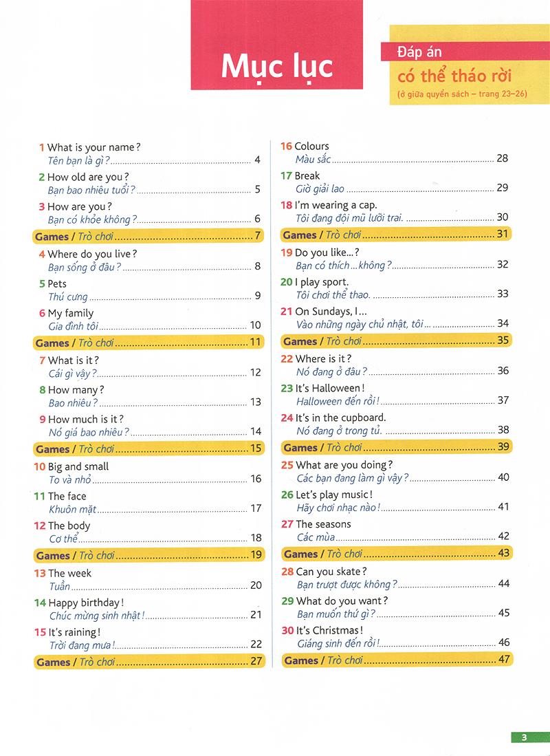Click the Games / Trò chơi entry page 11
Screen dimensions: 550x756
(148, 343)
